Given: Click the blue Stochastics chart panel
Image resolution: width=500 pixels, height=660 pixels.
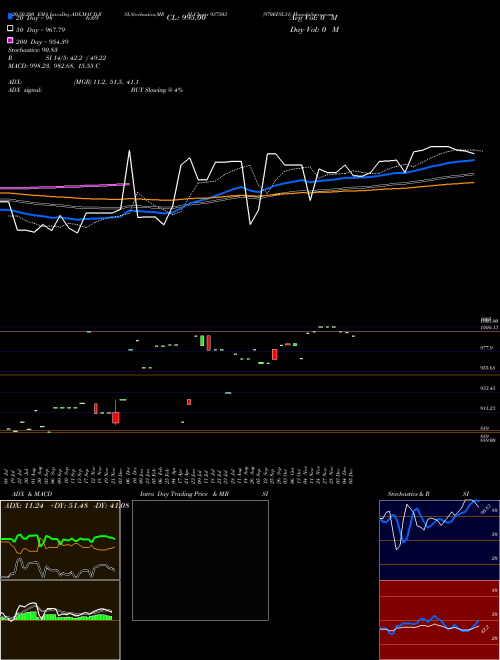Looking at the screenshot, I should pos(439,540).
